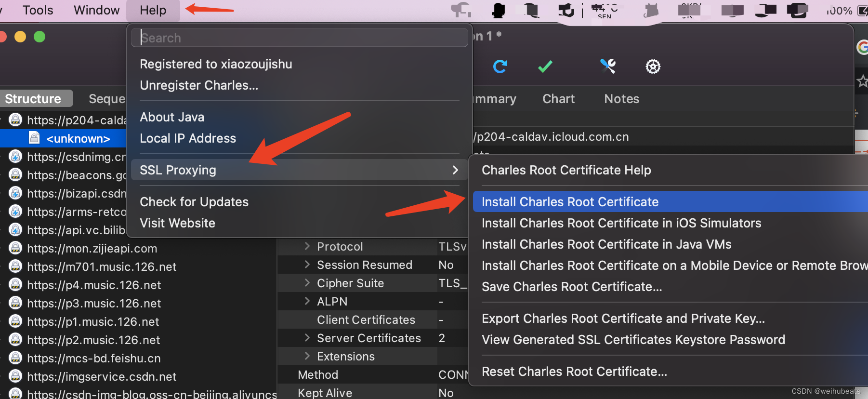The image size is (868, 399).
Task: Open the Notes tab
Action: tap(621, 99)
